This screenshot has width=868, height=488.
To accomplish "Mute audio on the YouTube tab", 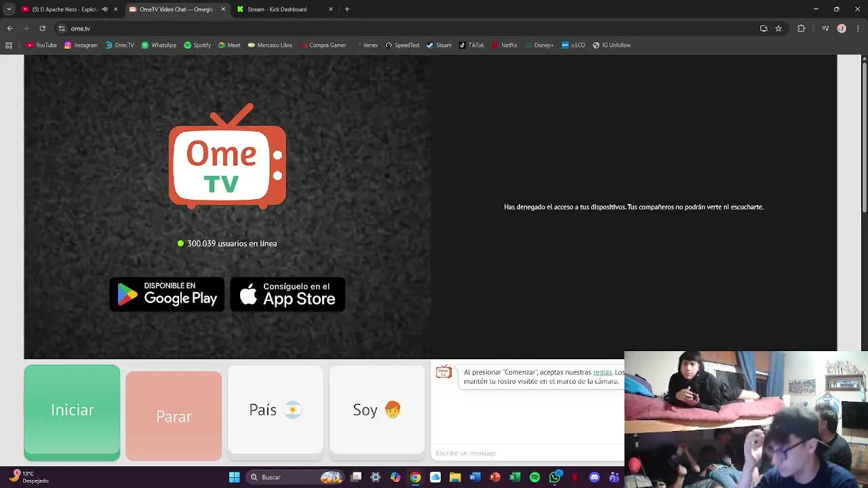I will [104, 9].
